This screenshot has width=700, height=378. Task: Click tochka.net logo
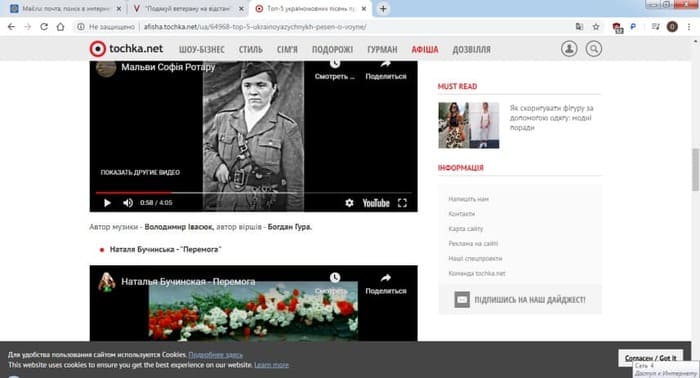pos(126,49)
